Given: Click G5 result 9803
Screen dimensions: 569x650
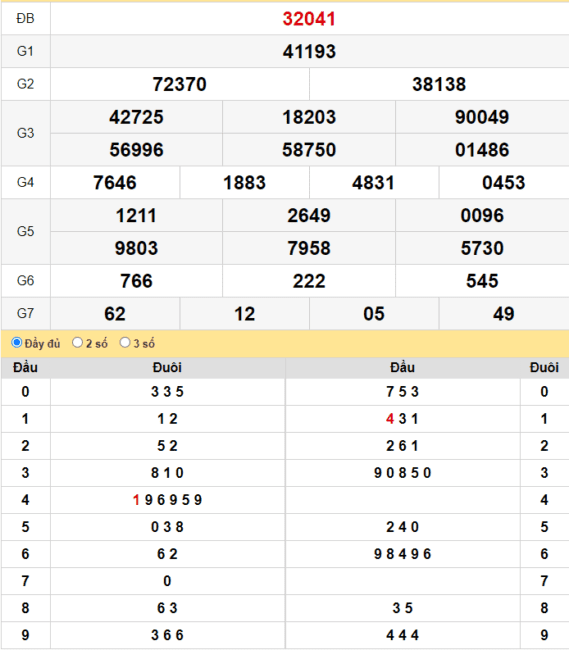Looking at the screenshot, I should click(136, 248).
